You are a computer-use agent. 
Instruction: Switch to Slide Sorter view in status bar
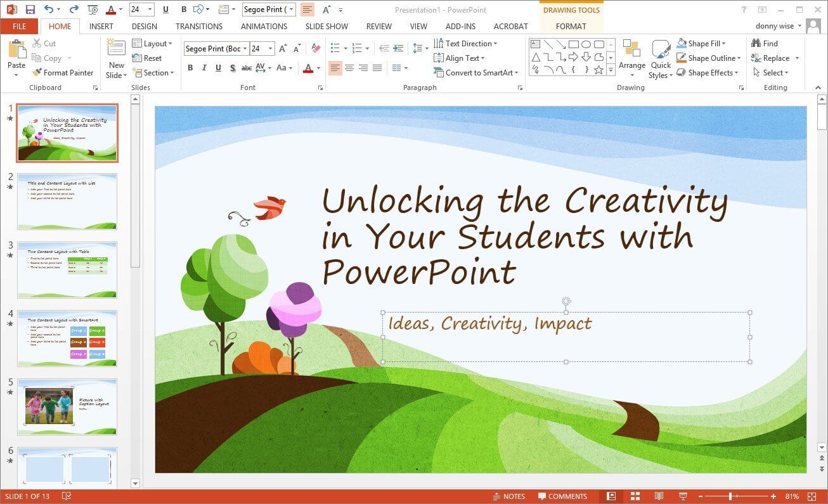pyautogui.click(x=635, y=496)
